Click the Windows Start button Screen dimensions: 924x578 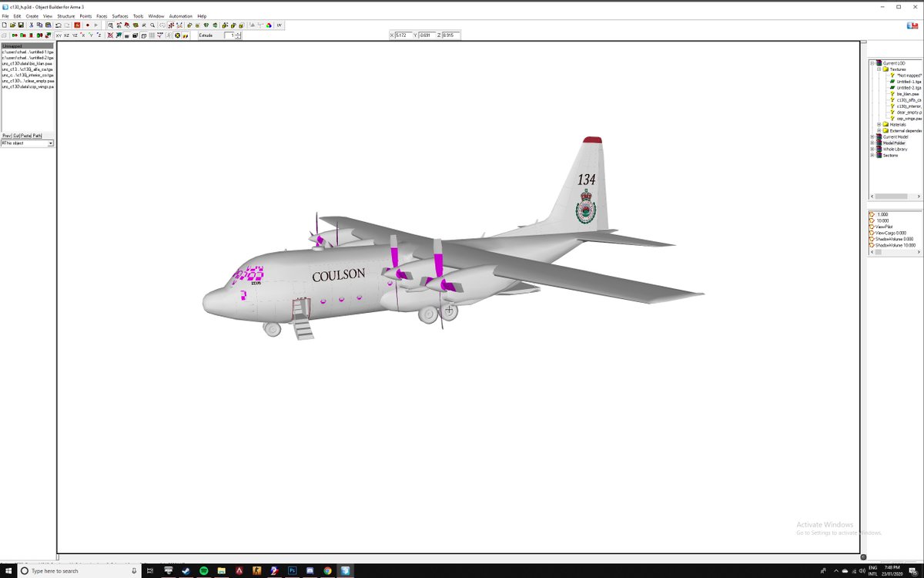click(8, 571)
